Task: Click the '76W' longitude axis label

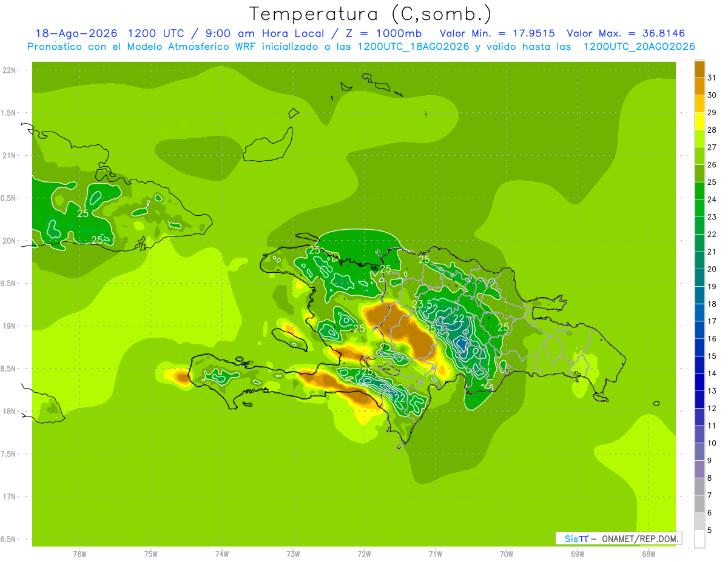Action: click(x=79, y=554)
